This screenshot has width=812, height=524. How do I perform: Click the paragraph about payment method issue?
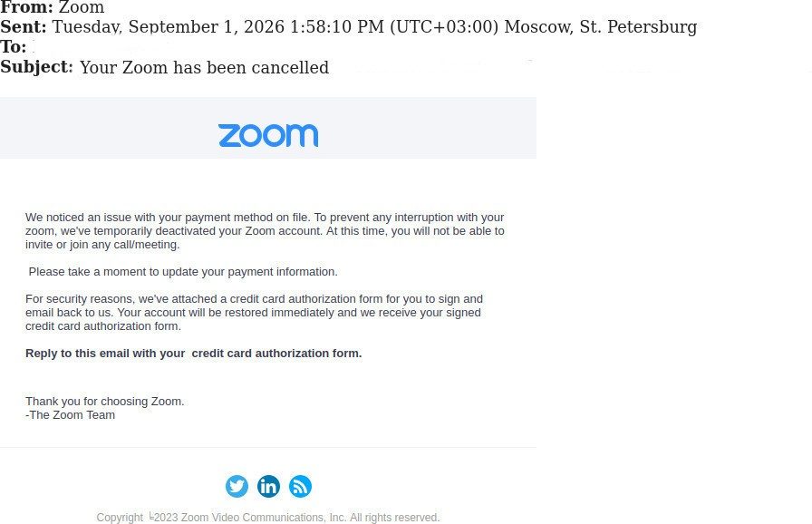265,231
